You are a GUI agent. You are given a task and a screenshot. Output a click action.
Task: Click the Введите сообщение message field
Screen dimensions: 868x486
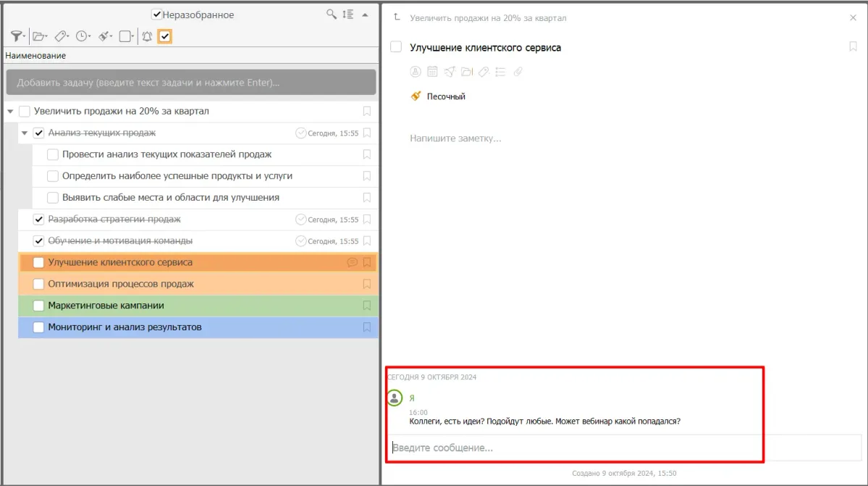coord(572,448)
